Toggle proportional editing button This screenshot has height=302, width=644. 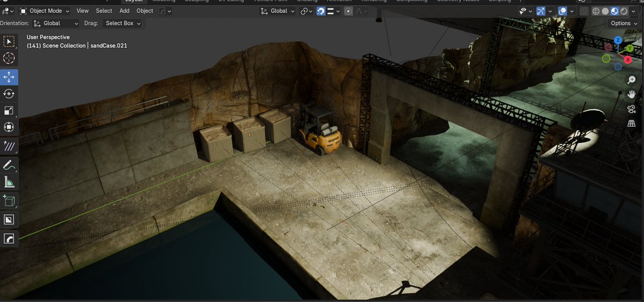click(x=348, y=11)
